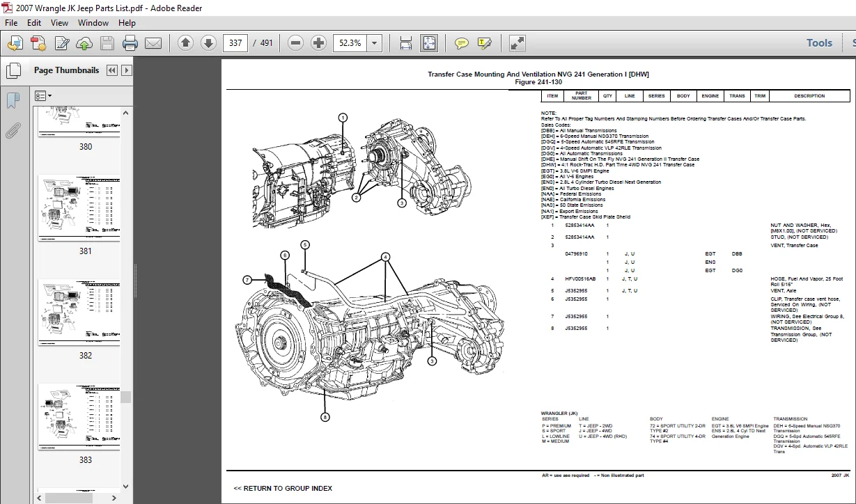Collapse thumbnails panel with double arrow
The image size is (856, 504).
click(x=114, y=70)
